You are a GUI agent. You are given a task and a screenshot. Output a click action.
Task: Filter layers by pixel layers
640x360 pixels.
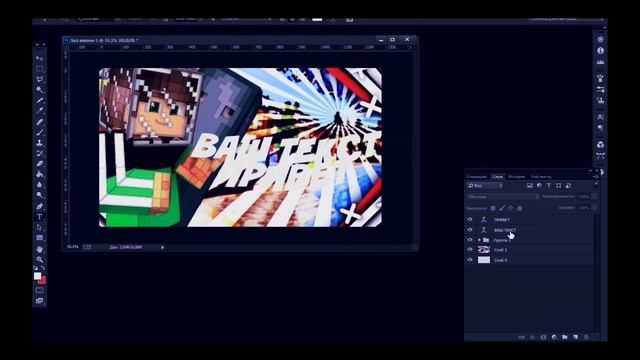pos(530,186)
